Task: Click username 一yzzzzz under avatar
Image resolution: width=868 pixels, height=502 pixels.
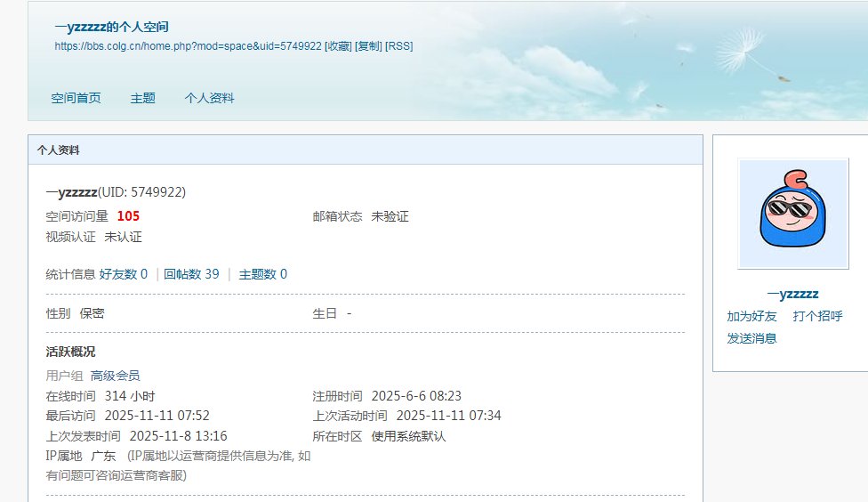Action: point(792,294)
